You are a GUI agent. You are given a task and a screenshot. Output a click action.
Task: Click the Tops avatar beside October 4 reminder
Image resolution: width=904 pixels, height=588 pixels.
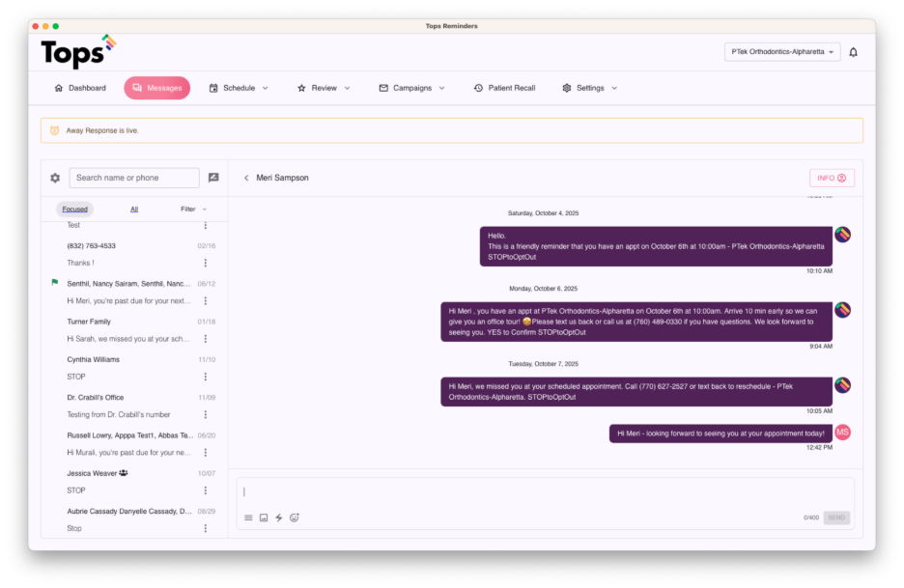(842, 235)
